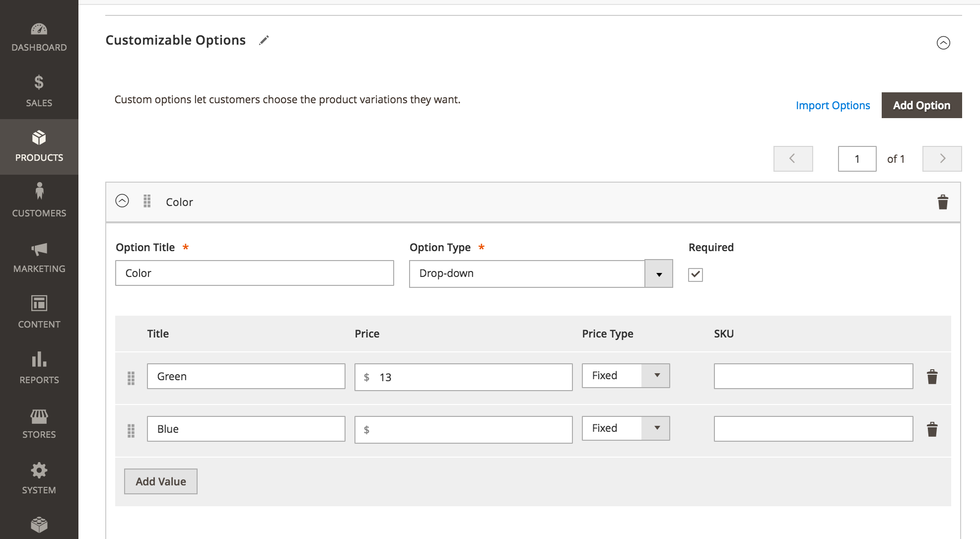Click the Marketing menu label
The width and height of the screenshot is (980, 539).
(x=39, y=269)
